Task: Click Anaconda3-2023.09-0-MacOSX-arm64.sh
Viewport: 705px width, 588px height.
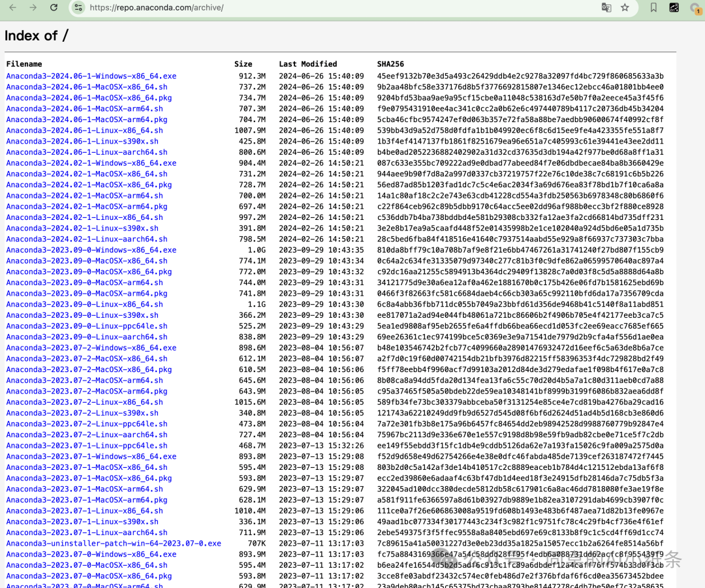Action: point(84,283)
